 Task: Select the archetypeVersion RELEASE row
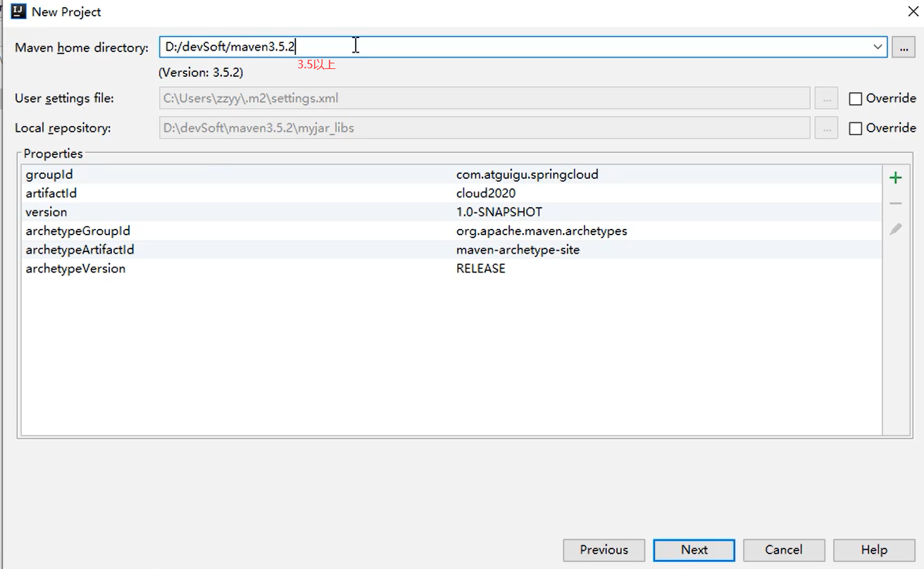pyautogui.click(x=480, y=269)
